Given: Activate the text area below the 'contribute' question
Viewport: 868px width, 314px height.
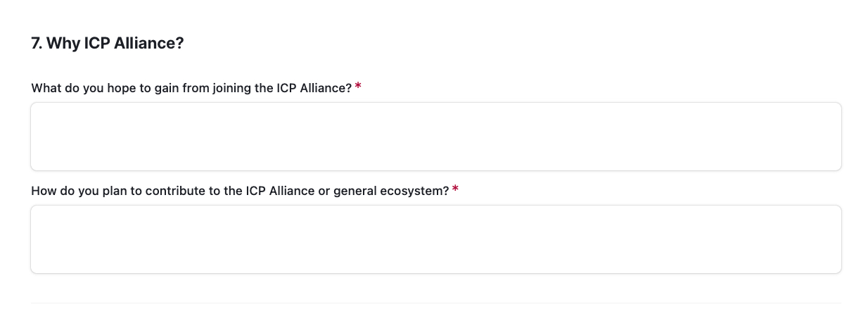Looking at the screenshot, I should point(435,239).
